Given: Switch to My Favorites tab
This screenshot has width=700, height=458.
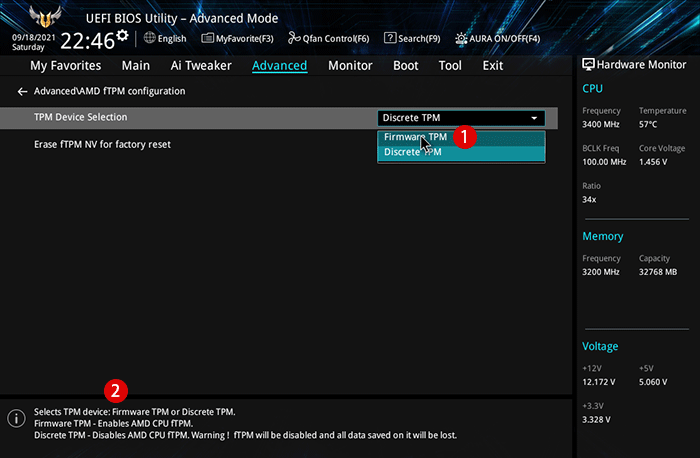Looking at the screenshot, I should [x=66, y=66].
